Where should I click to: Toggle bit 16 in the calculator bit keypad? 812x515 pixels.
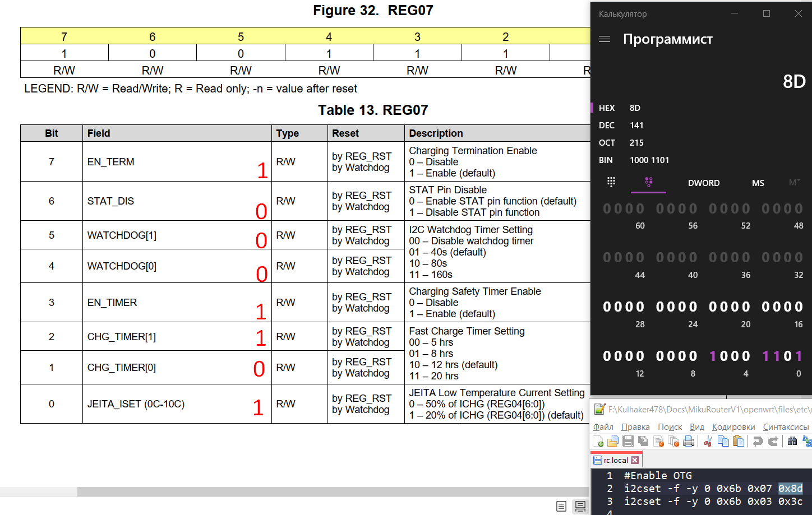pyautogui.click(x=799, y=307)
